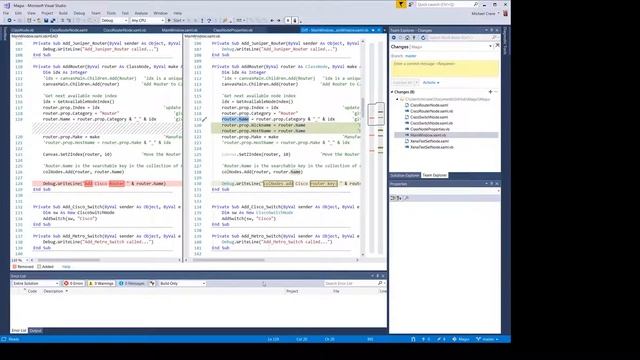The width and height of the screenshot is (640, 360).
Task: Click the commit message input field
Action: click(x=445, y=69)
